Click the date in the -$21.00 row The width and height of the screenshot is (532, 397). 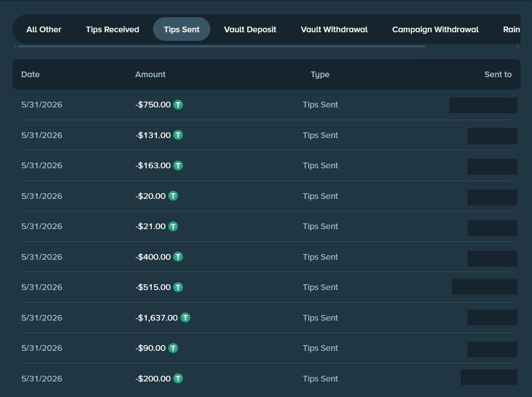pyautogui.click(x=42, y=226)
